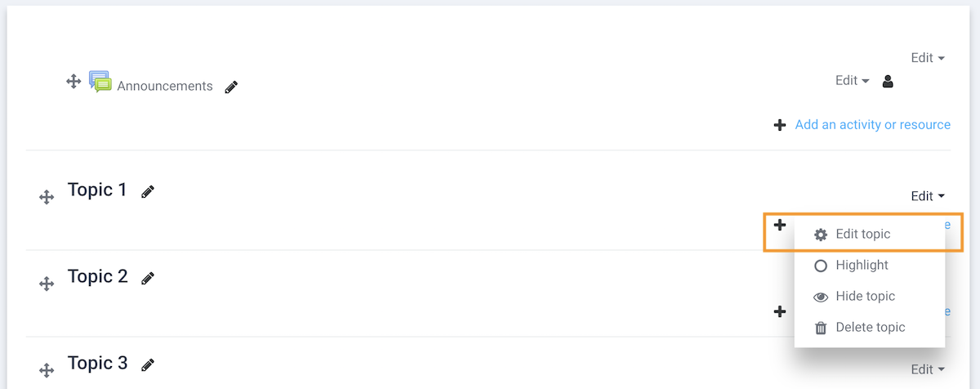
Task: Click the move handle for Topic 3
Action: click(x=47, y=370)
